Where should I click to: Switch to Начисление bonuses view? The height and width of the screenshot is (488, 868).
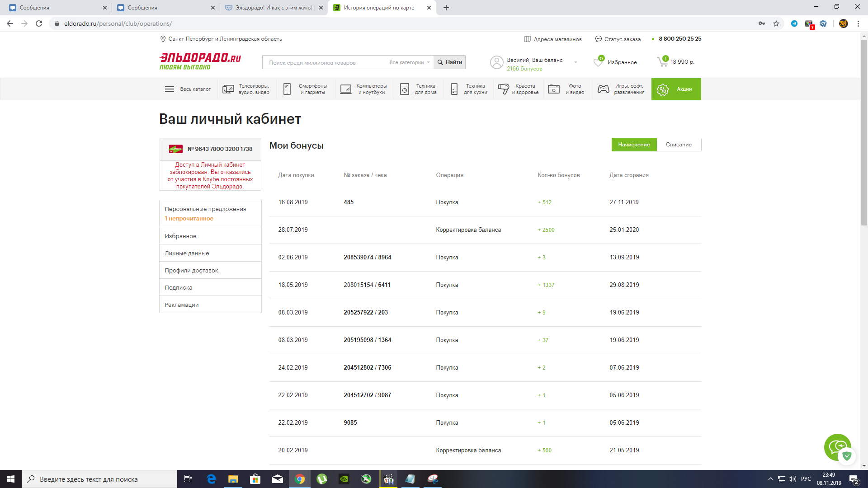pyautogui.click(x=634, y=145)
